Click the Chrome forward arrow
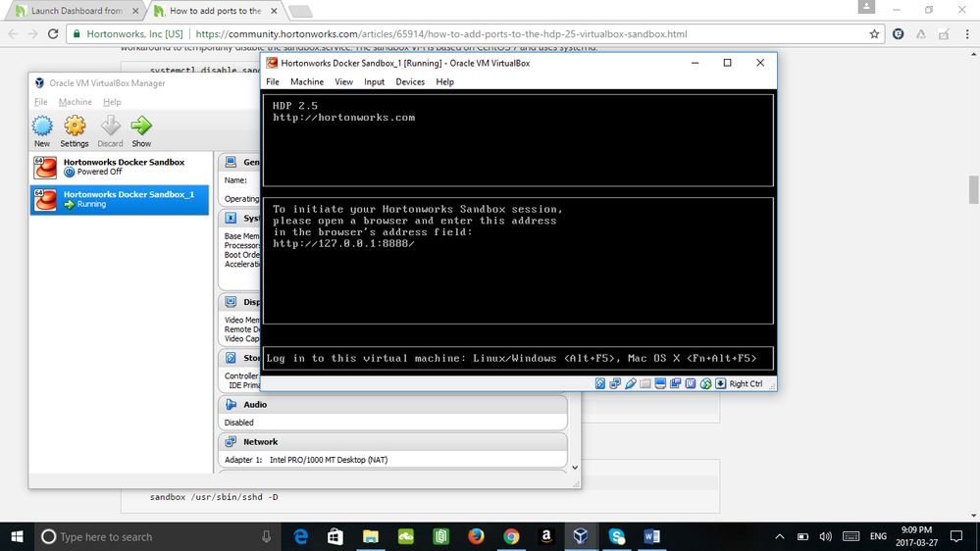The height and width of the screenshot is (551, 980). [33, 34]
